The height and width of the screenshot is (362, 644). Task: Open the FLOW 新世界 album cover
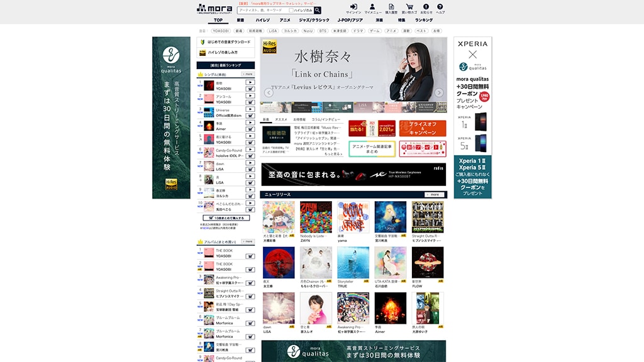(x=428, y=263)
